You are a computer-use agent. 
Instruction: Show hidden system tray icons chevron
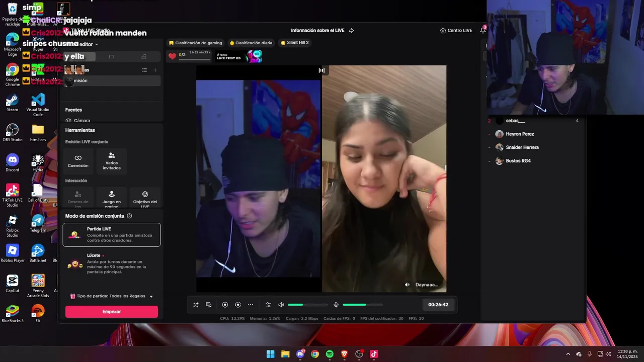(x=568, y=354)
